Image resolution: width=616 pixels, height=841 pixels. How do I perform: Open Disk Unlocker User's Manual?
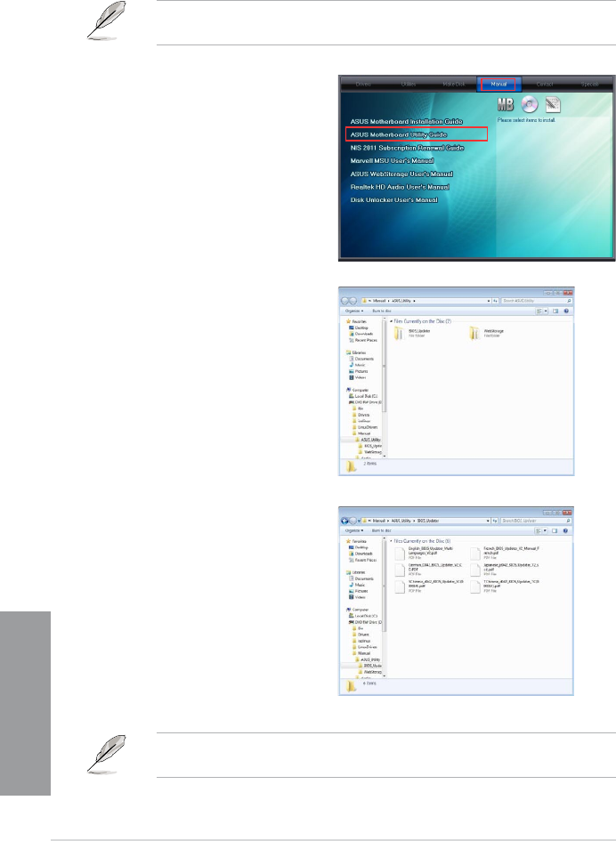click(393, 199)
